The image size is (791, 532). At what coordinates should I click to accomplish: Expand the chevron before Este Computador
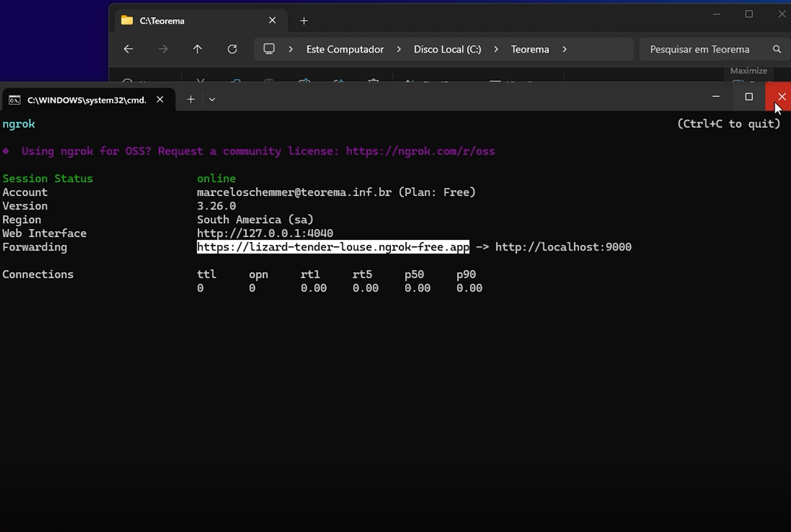(290, 49)
